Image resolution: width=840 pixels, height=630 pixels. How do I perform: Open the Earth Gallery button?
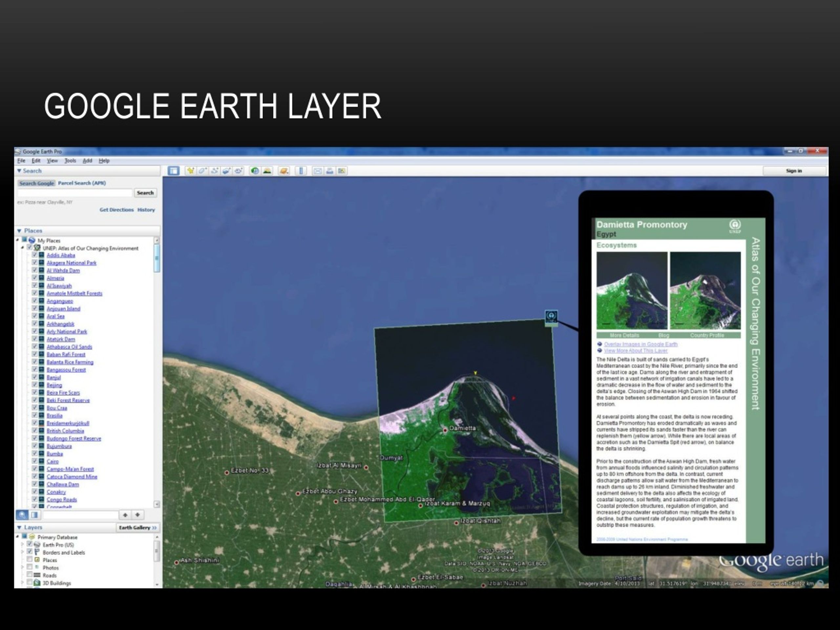tap(137, 528)
